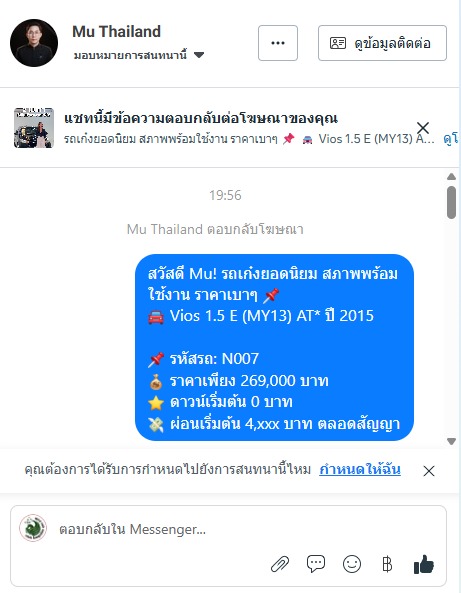The image size is (461, 593).
Task: Dismiss the assignment prompt bar
Action: tap(429, 471)
